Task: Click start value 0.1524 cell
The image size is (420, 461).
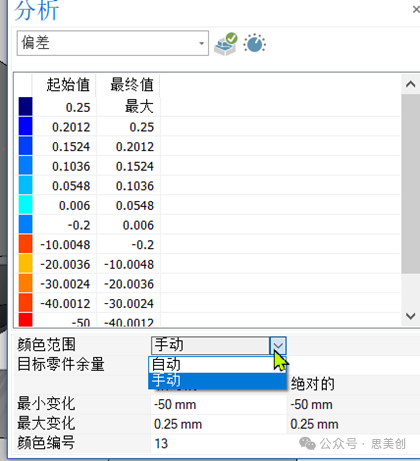Action: point(64,146)
